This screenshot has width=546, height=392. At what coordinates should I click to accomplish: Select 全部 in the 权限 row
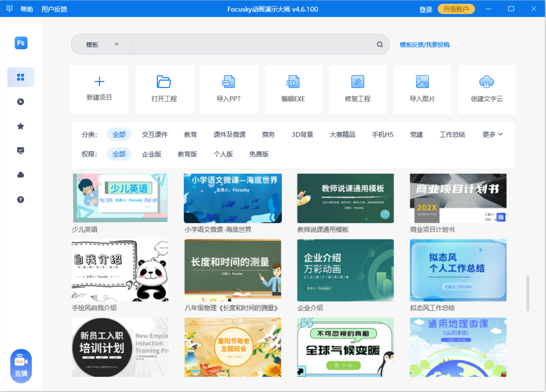click(x=119, y=154)
